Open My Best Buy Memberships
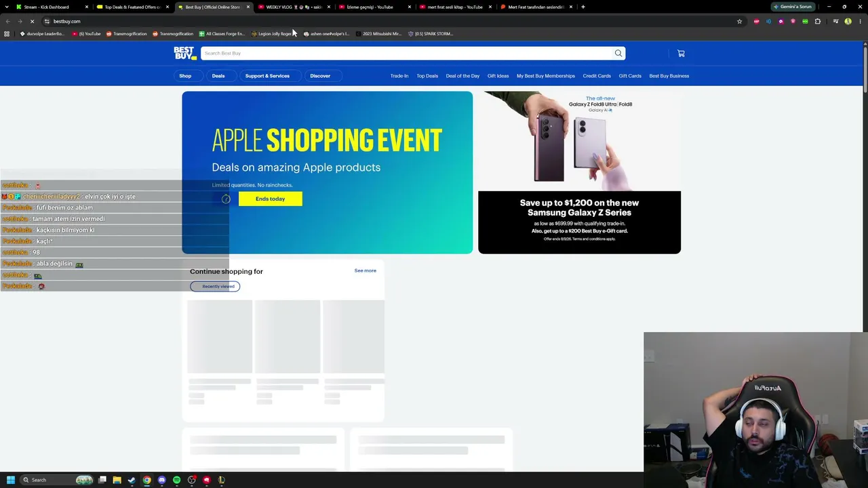This screenshot has width=868, height=488. tap(546, 76)
